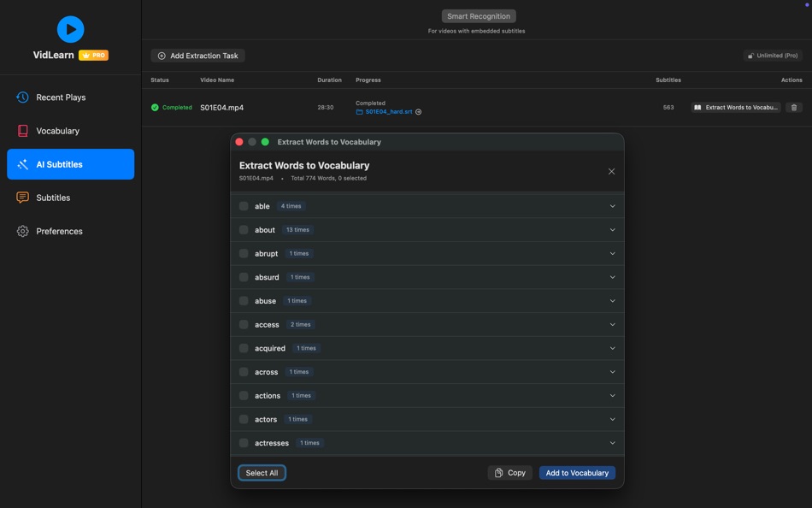This screenshot has height=508, width=812.
Task: Tick the checkbox for actresses
Action: click(244, 443)
